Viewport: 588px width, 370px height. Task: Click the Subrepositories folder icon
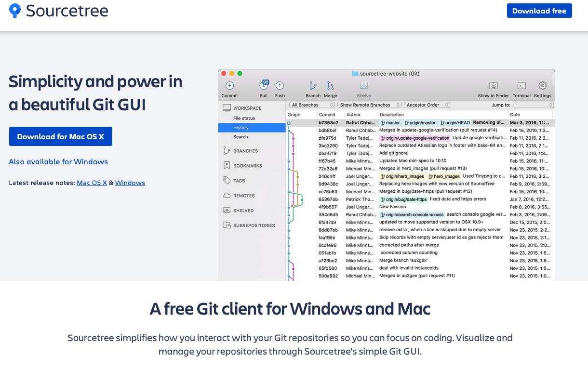227,225
